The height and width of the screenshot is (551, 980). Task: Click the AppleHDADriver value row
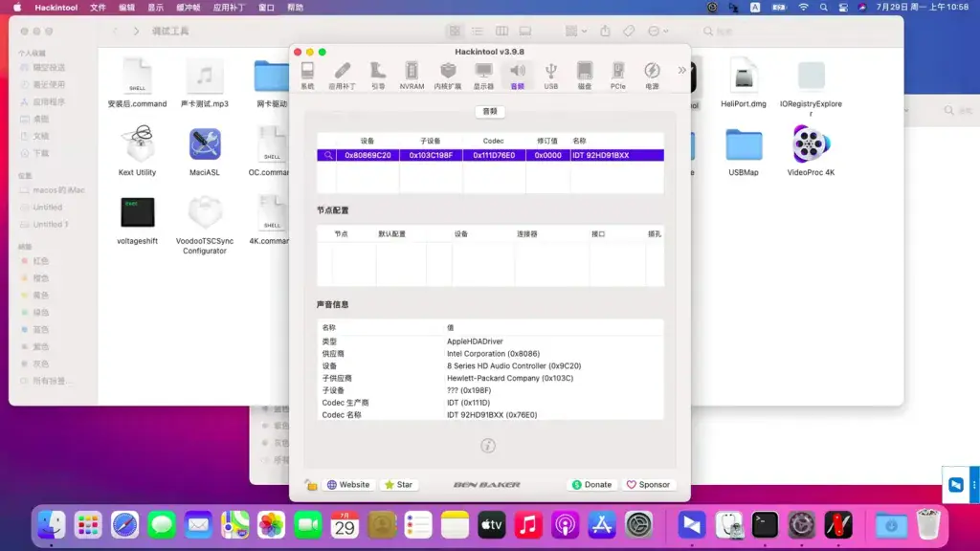point(490,342)
